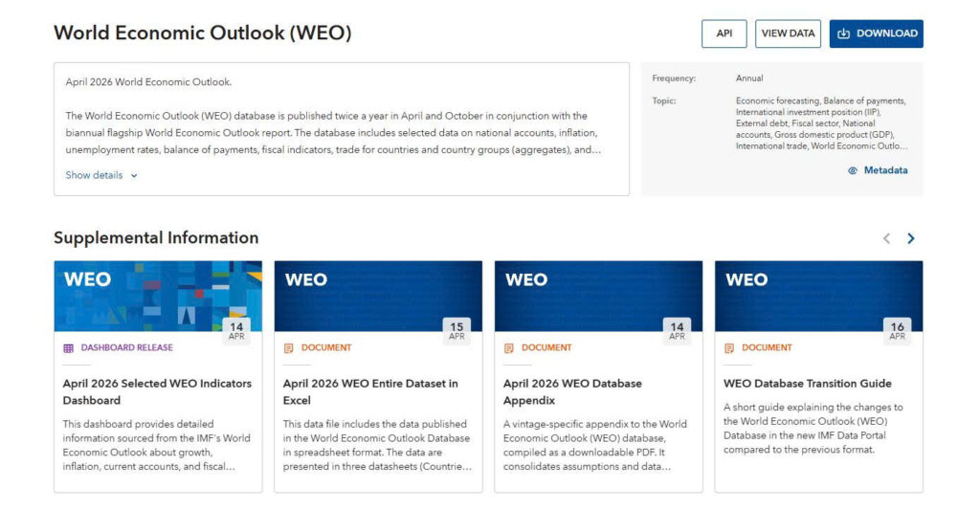Open April 2026 WEO Database Appendix title
The image size is (980, 510).
pos(572,392)
